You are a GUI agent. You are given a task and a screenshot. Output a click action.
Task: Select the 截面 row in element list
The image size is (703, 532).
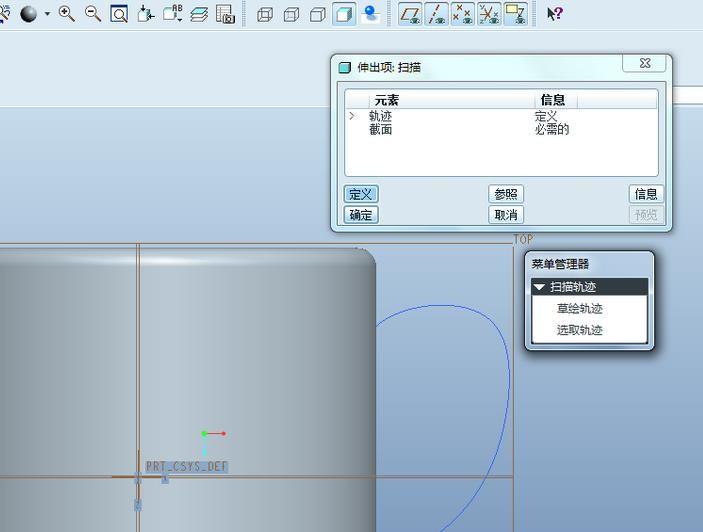tap(380, 130)
